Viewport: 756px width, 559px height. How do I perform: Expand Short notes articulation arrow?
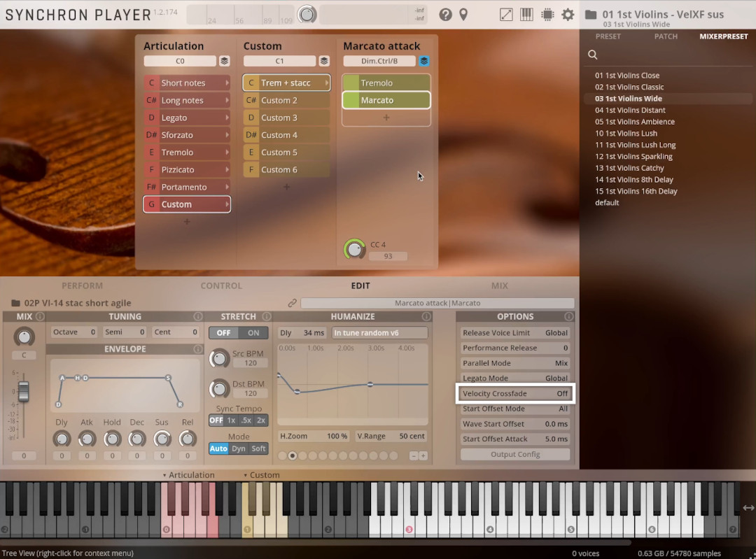(227, 83)
